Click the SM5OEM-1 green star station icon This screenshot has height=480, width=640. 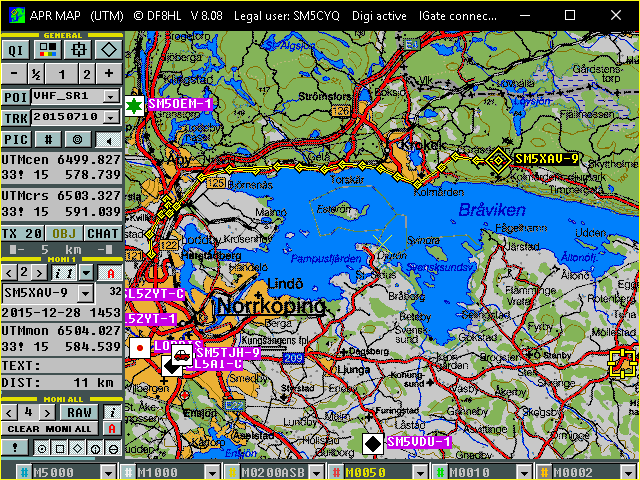[x=134, y=104]
